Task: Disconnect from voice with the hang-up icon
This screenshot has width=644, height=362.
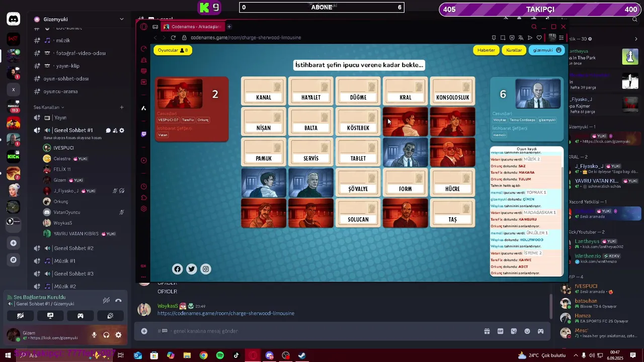Action: (118, 300)
